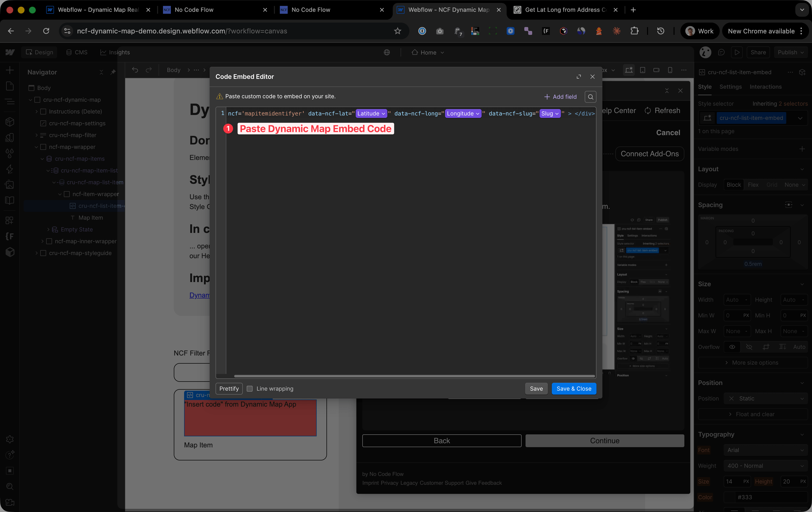
Task: Click the cru-ncf-list-item-embed style selector
Action: click(x=751, y=118)
